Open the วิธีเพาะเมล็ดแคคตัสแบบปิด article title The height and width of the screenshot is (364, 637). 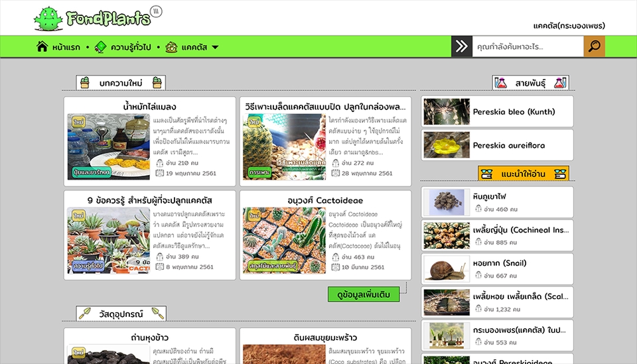325,107
